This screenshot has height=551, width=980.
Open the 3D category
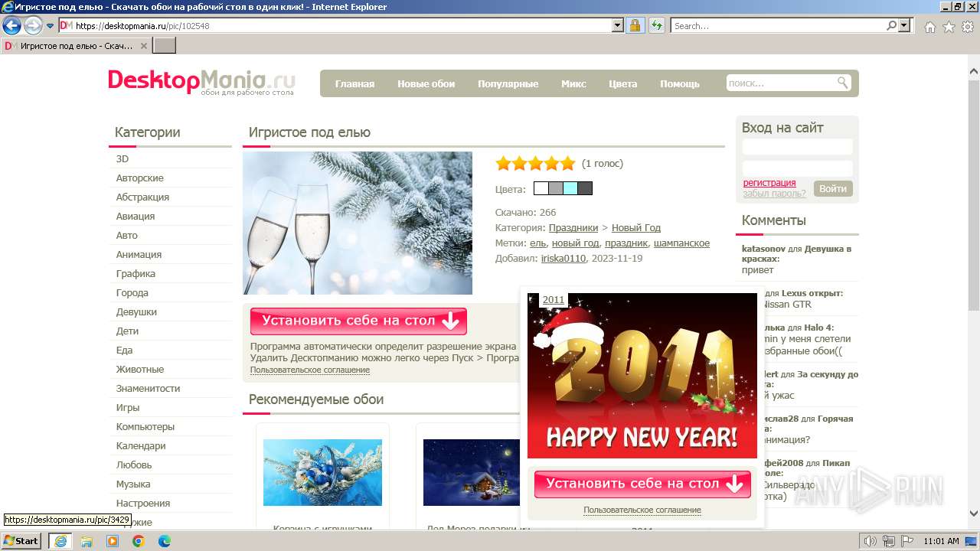point(122,158)
